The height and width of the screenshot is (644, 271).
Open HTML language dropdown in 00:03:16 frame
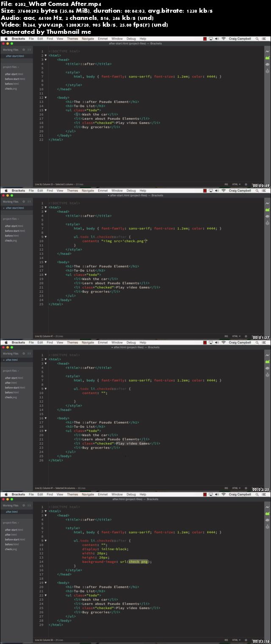(x=236, y=640)
